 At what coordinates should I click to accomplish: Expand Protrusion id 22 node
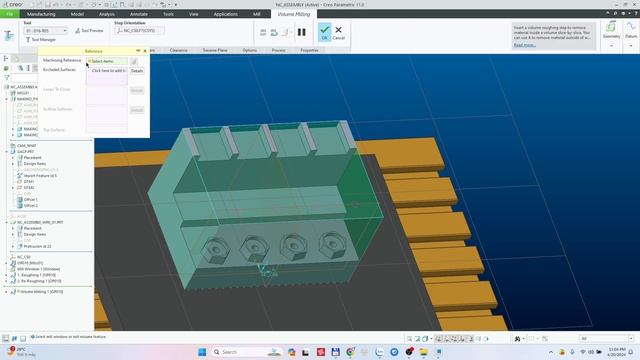(x=13, y=247)
